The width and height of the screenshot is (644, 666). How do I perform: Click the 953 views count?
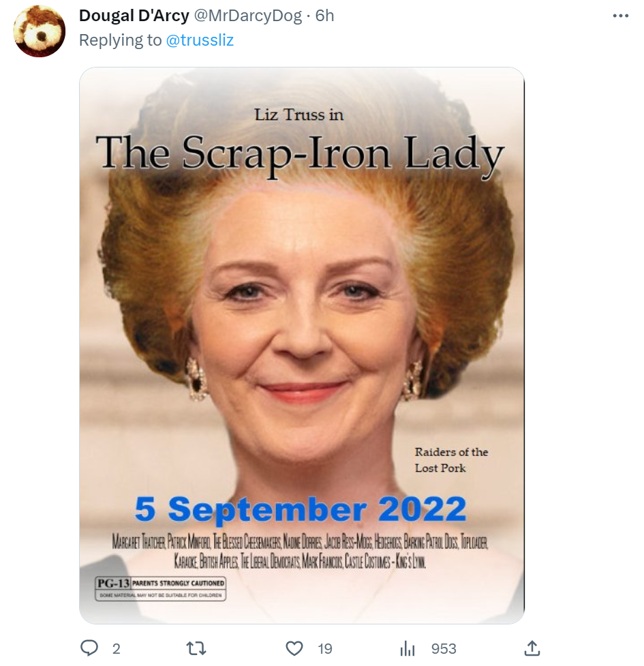click(444, 648)
